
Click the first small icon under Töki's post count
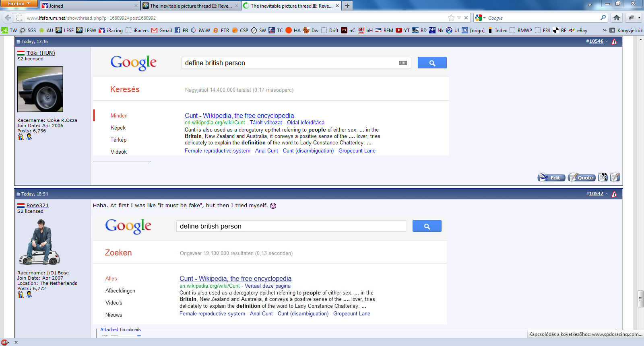pos(21,137)
